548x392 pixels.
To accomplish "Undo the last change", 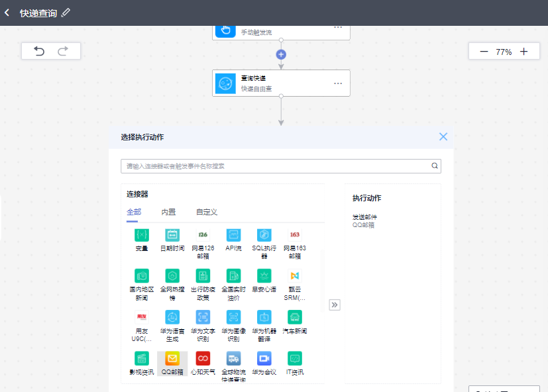I will coord(39,52).
